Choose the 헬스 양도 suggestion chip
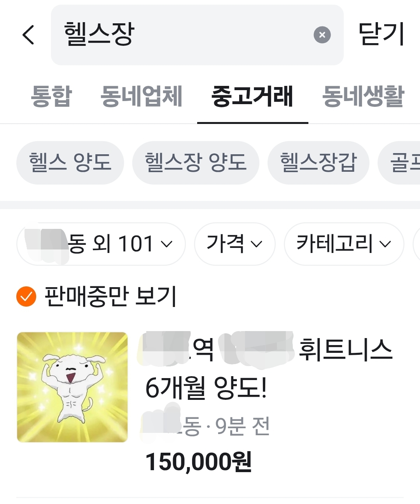This screenshot has height=504, width=420. (70, 162)
